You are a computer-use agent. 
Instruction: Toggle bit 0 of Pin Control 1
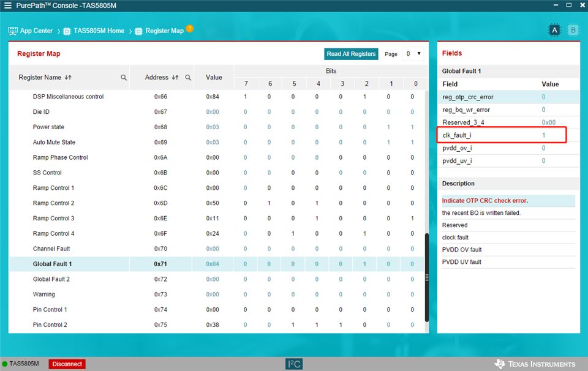tap(412, 310)
